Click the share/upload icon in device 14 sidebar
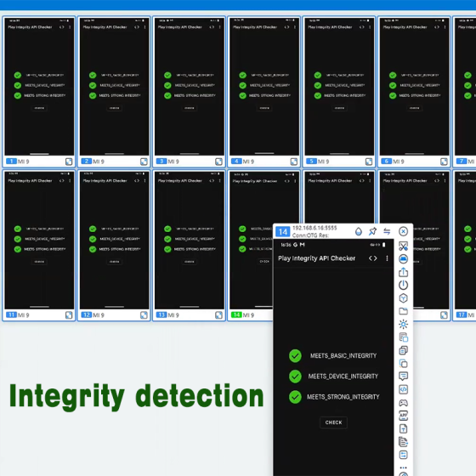Screen dimensions: 476x476 click(x=403, y=272)
